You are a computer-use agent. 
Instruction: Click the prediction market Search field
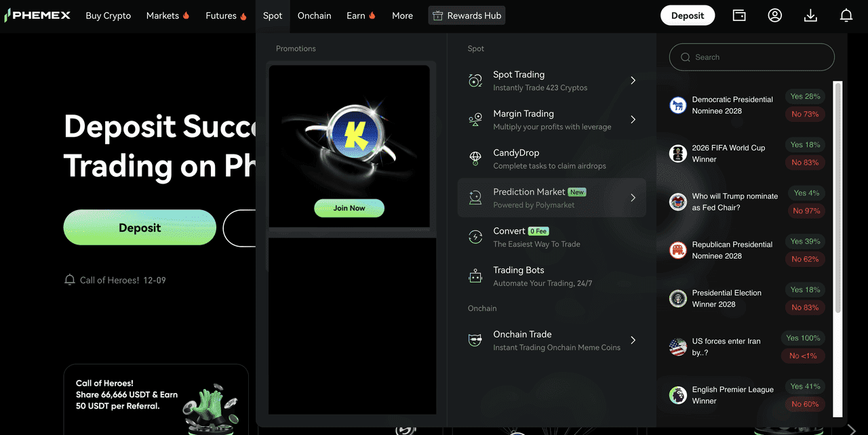click(752, 58)
